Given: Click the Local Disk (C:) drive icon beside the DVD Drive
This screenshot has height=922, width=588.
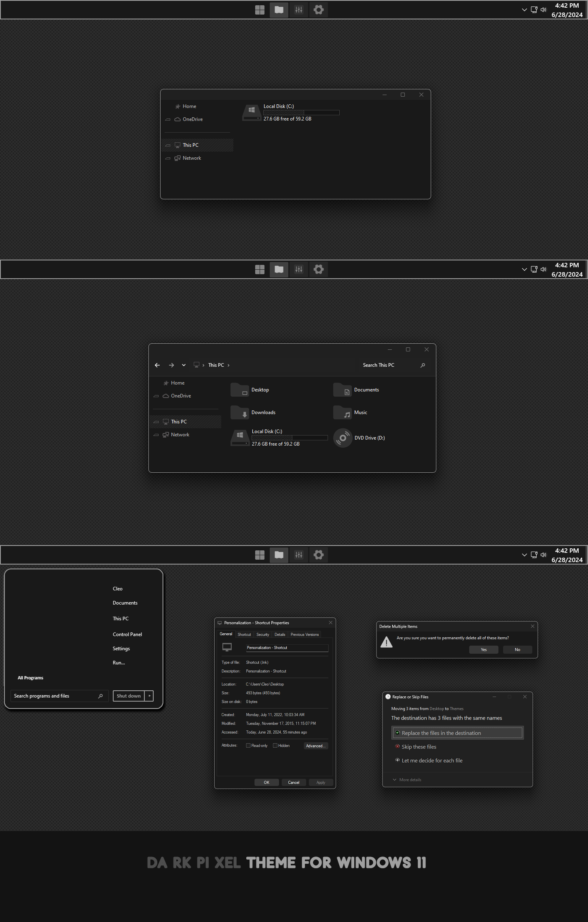Looking at the screenshot, I should coord(240,438).
